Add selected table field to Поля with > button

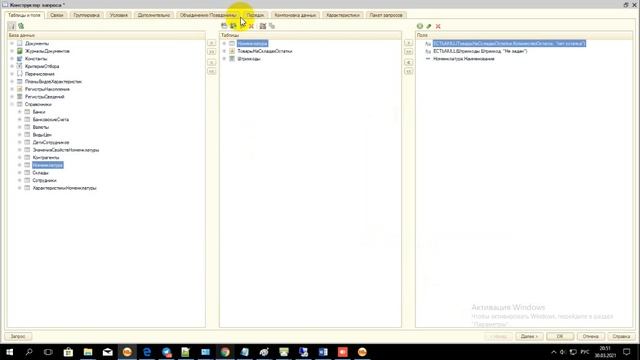[408, 43]
